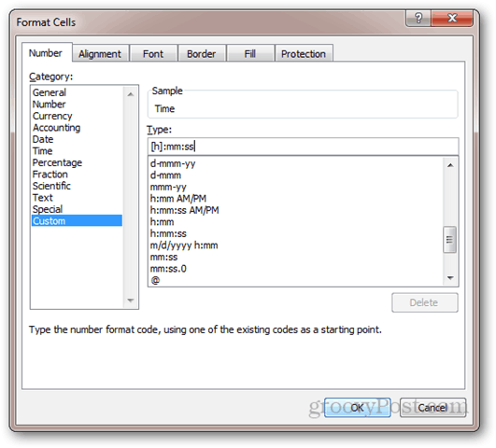Go to the Border tab
The width and height of the screenshot is (496, 448).
pos(202,54)
